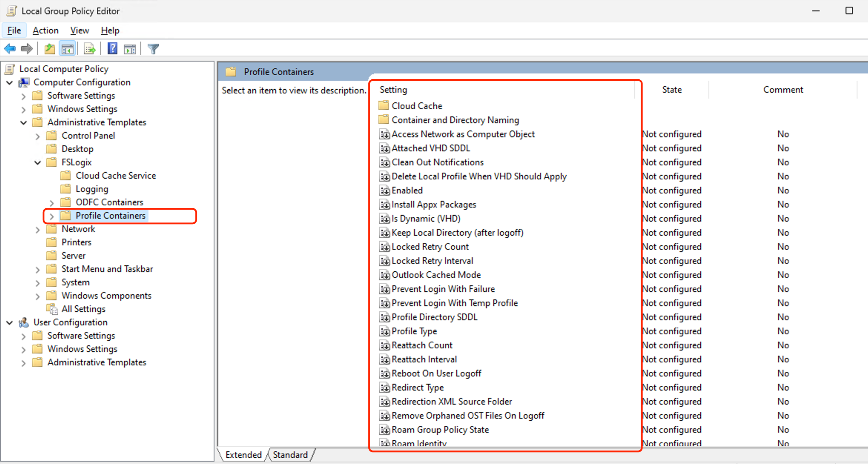The image size is (868, 464).
Task: Click the policy icon beside Redirect Type
Action: [x=385, y=388]
